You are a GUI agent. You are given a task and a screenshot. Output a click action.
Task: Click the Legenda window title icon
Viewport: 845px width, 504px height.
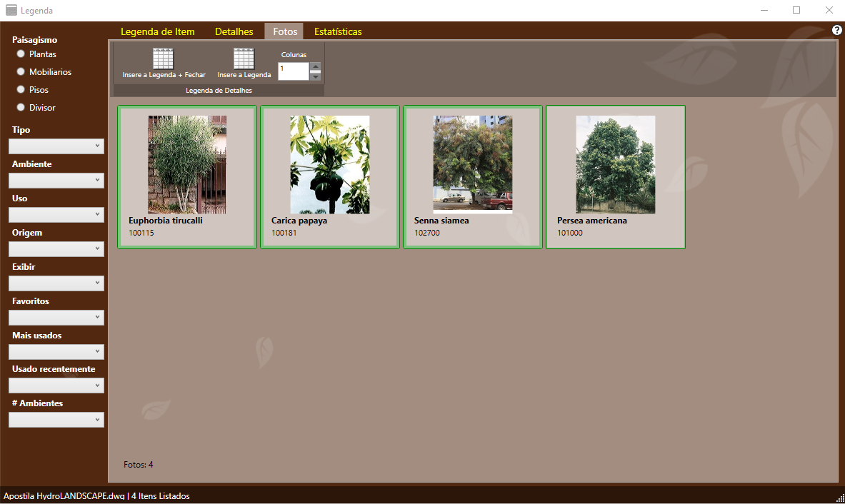pos(11,11)
